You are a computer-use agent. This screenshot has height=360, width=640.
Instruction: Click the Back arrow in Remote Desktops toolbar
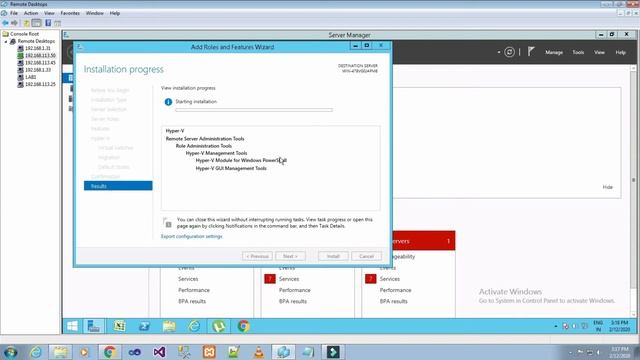(5, 23)
